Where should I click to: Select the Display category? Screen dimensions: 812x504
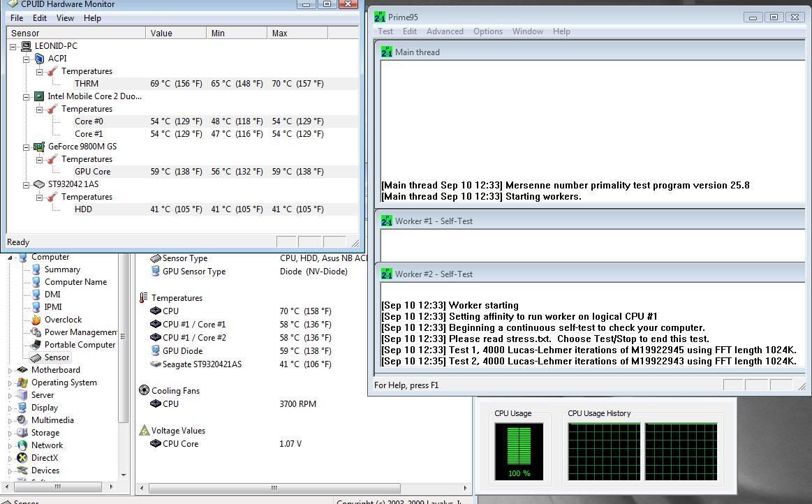[x=45, y=408]
